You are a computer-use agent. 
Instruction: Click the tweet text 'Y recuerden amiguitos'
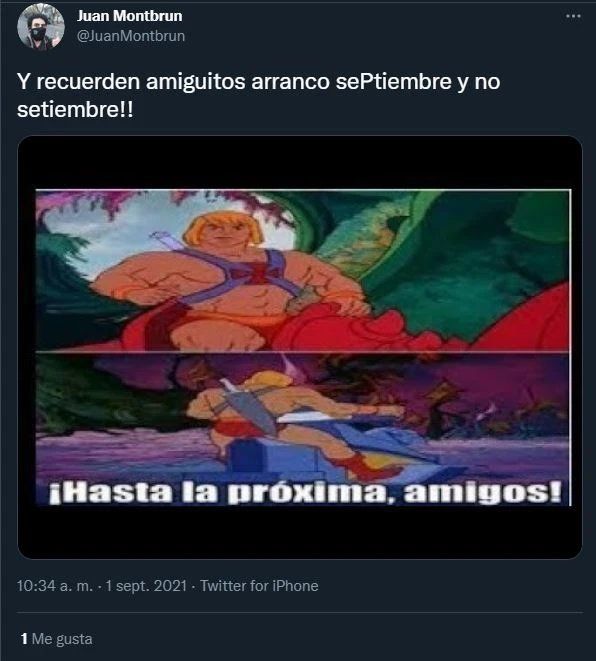[131, 82]
